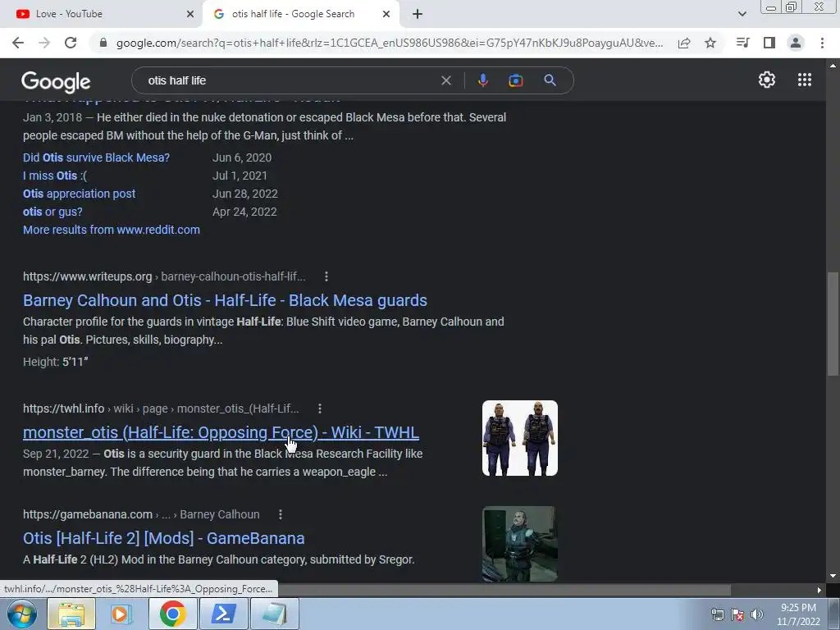Image resolution: width=840 pixels, height=630 pixels.
Task: Close the Love - YouTube tab
Action: click(190, 14)
